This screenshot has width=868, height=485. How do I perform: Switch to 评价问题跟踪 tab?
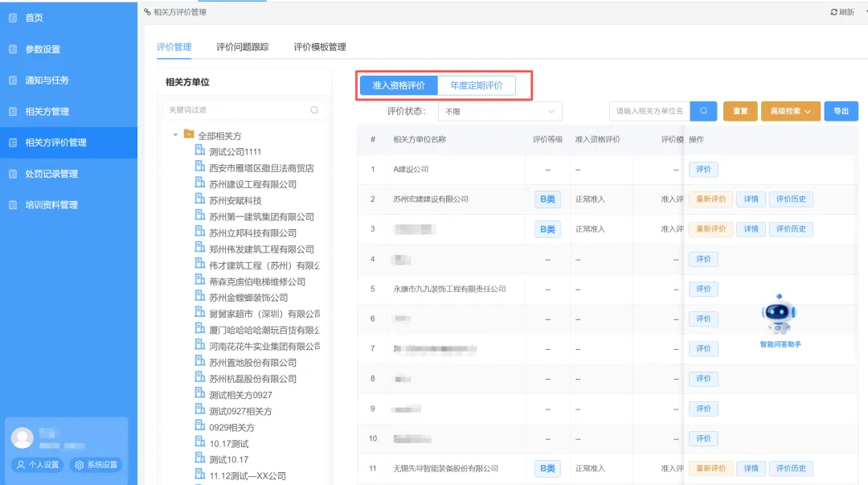pos(243,47)
